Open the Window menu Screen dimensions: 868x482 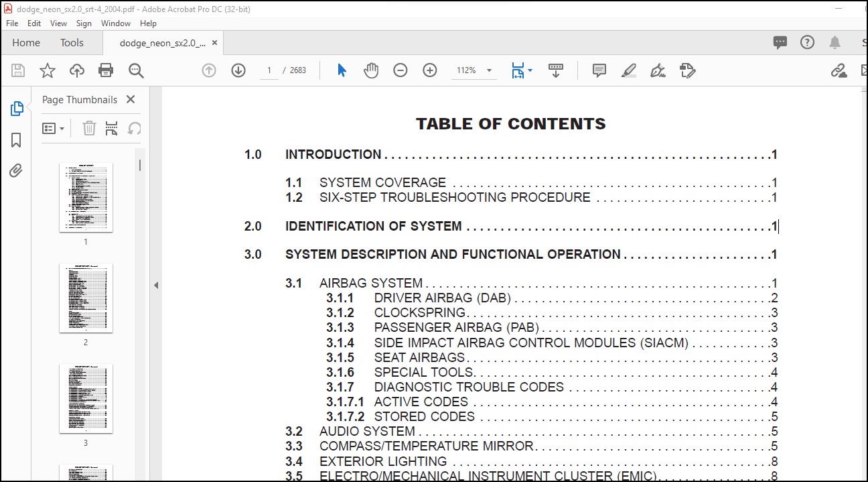pyautogui.click(x=116, y=23)
